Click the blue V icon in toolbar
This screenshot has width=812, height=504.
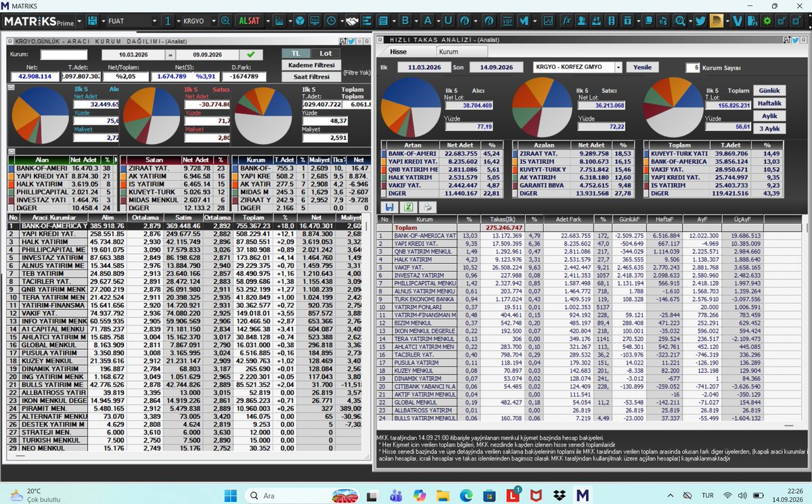737,21
